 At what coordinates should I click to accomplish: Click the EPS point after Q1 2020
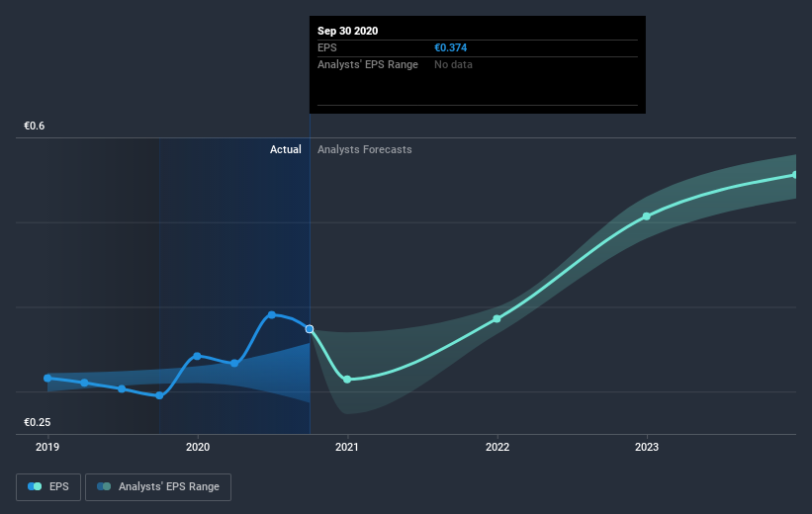click(x=234, y=364)
